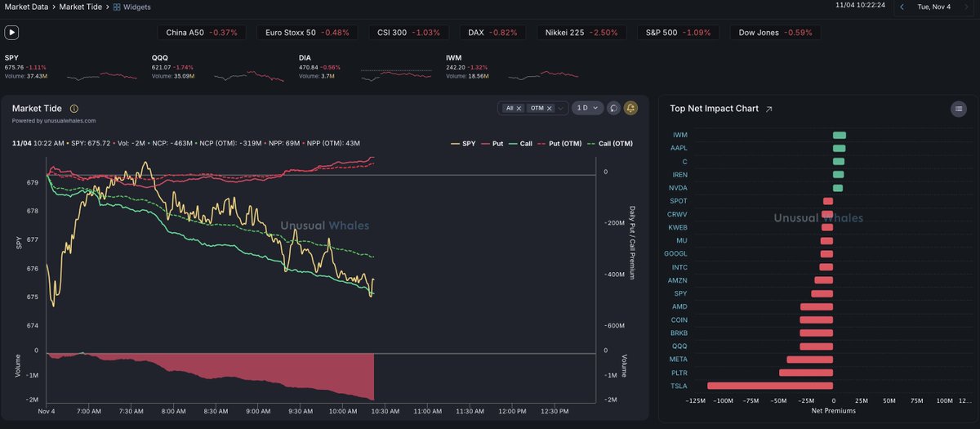The width and height of the screenshot is (980, 429).
Task: Click the TSLA red net premium bar
Action: (x=770, y=386)
